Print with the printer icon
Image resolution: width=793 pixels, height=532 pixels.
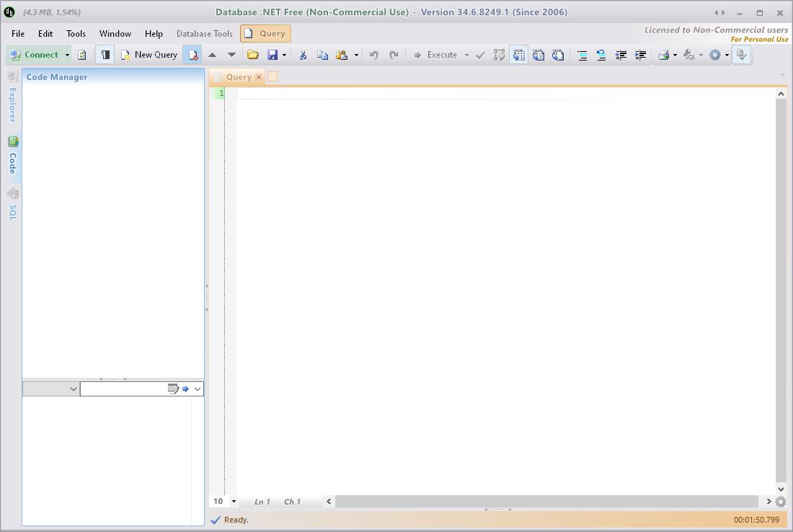point(663,55)
